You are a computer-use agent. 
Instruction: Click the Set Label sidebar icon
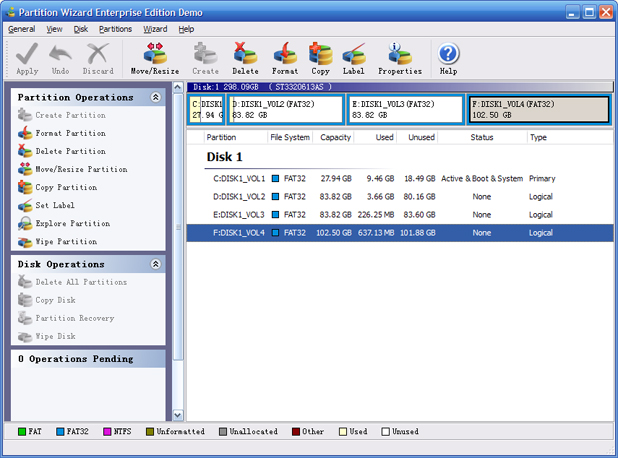pos(25,205)
